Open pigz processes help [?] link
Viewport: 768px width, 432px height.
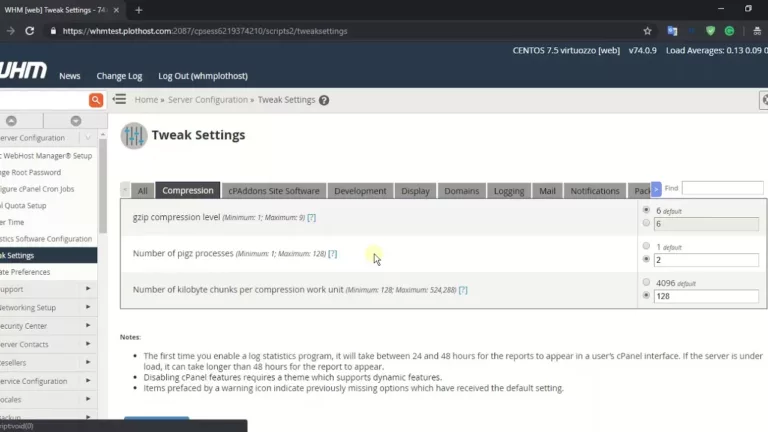click(x=333, y=253)
